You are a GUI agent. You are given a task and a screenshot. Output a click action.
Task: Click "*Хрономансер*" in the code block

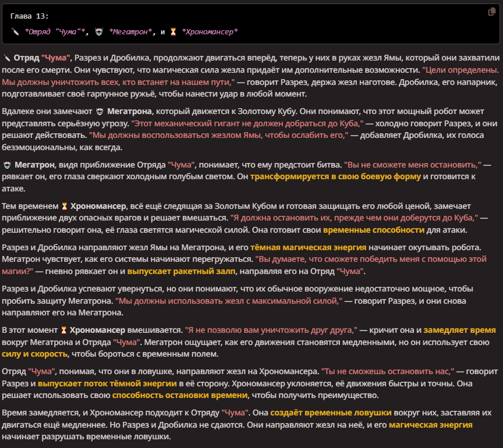(x=210, y=32)
